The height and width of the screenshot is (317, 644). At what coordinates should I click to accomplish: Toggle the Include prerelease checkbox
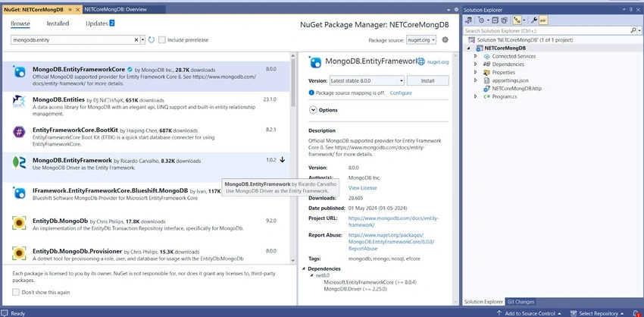click(x=162, y=40)
